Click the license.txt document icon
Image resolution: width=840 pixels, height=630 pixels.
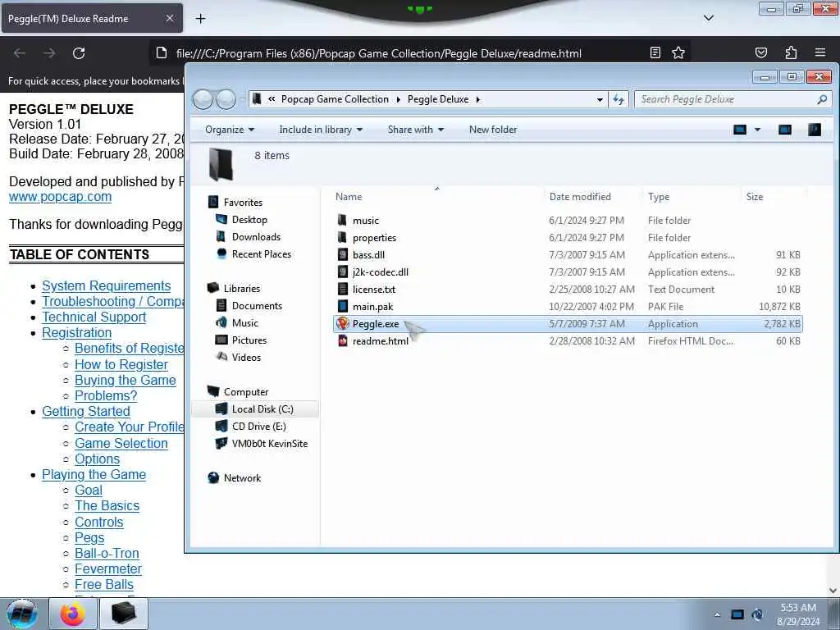coord(343,290)
